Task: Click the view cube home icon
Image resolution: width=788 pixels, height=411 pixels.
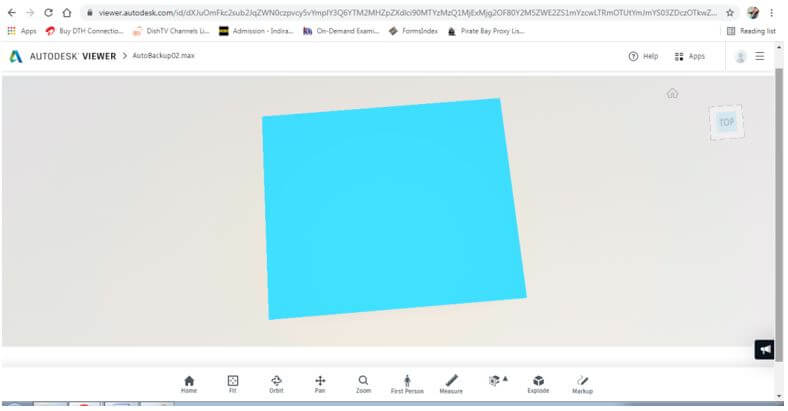Action: coord(672,93)
